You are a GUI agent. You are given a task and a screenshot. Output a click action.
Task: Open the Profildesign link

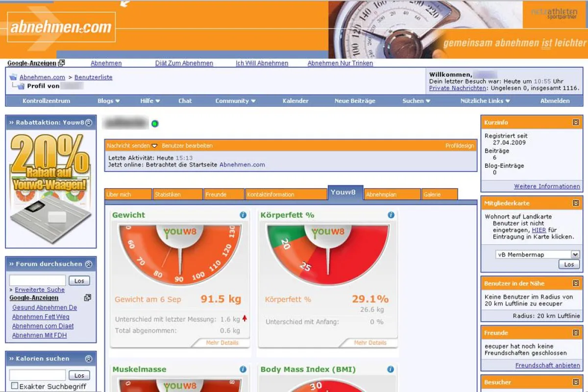pos(460,146)
